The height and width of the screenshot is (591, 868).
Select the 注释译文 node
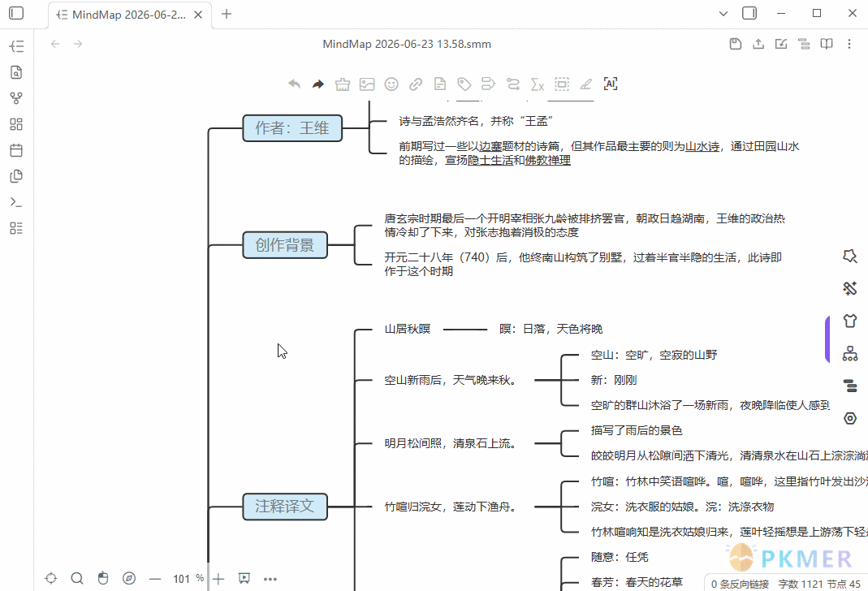tap(285, 507)
